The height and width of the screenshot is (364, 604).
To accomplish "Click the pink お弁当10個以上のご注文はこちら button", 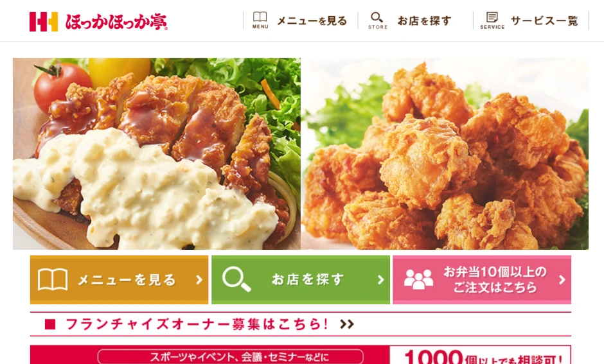I will 482,280.
